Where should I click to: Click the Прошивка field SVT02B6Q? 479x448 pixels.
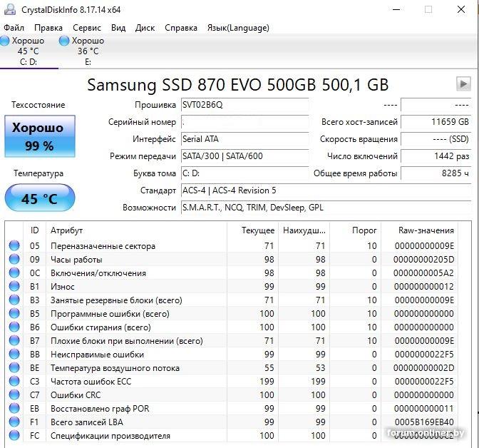click(244, 105)
